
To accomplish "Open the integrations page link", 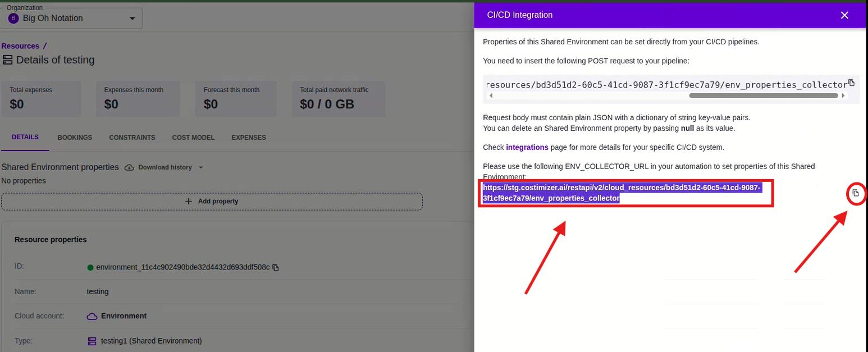I will 527,147.
